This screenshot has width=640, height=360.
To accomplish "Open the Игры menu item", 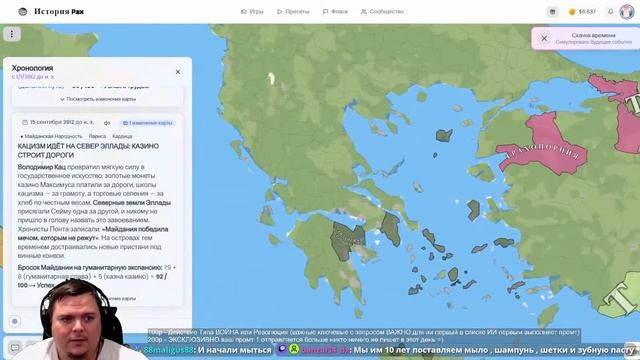I will point(252,12).
